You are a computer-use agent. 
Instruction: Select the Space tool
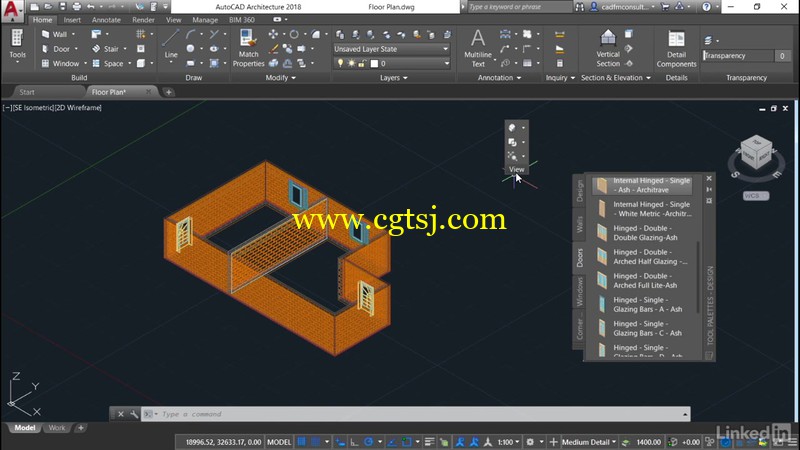108,64
